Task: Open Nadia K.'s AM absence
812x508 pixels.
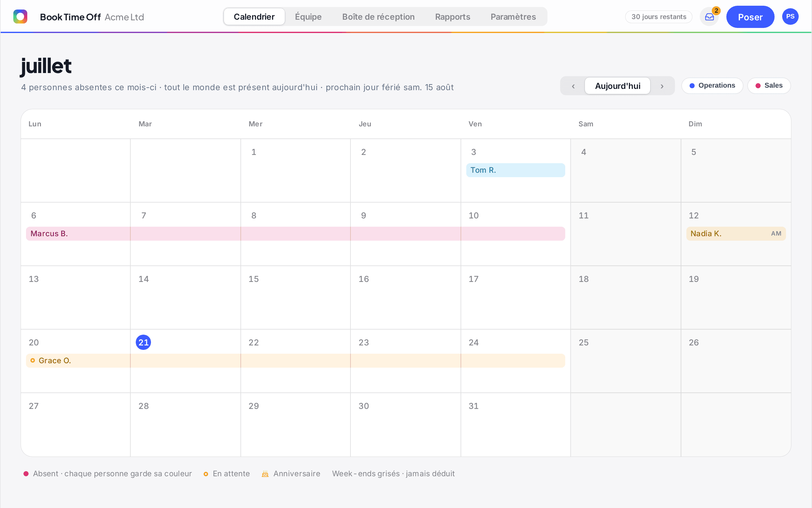Action: 736,233
